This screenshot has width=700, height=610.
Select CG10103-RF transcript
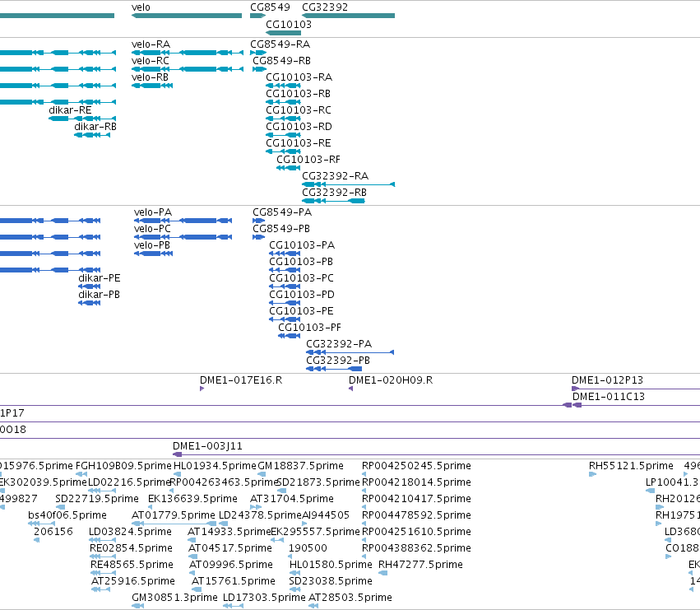[x=308, y=160]
